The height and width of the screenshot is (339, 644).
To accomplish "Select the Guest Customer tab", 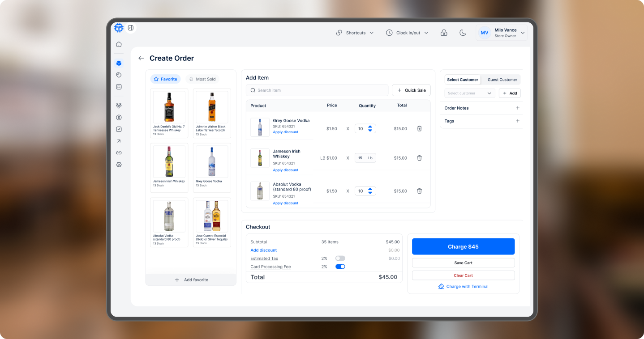I will click(502, 80).
